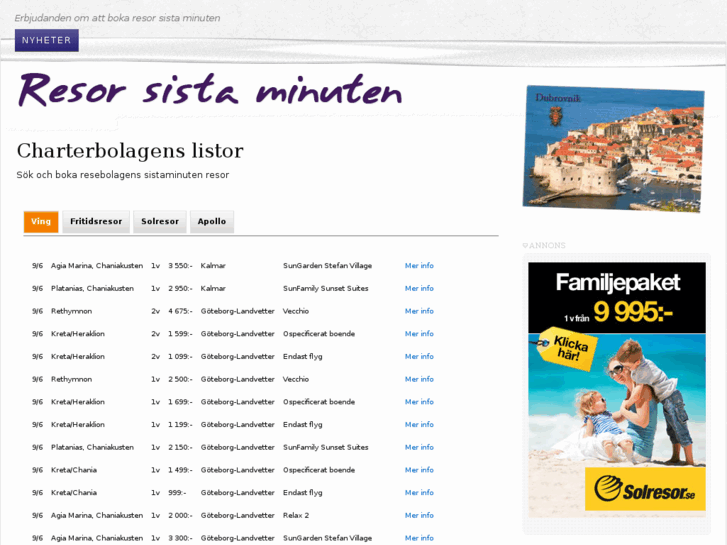Open Mer info for SunFamily Sunset Suites from Kalmar

pyautogui.click(x=419, y=289)
